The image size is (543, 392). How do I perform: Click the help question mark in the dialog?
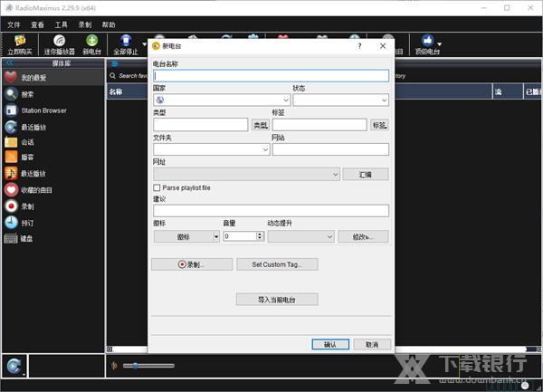(360, 46)
